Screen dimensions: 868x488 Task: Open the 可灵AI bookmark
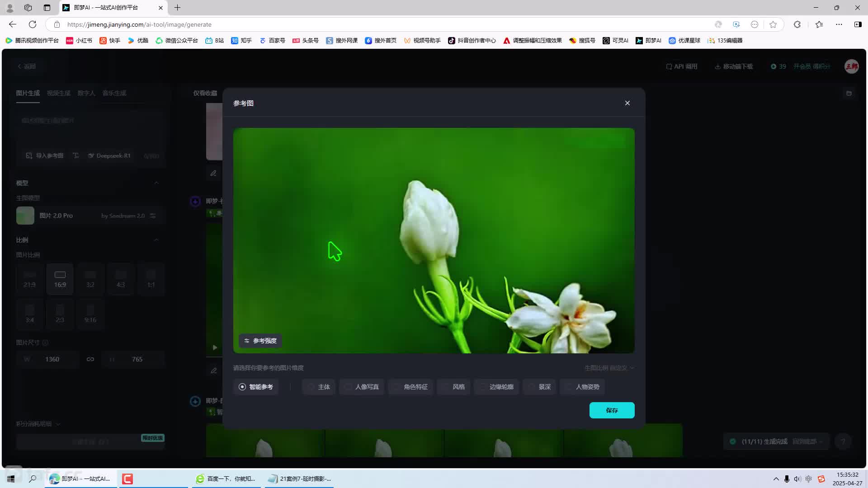pyautogui.click(x=615, y=40)
